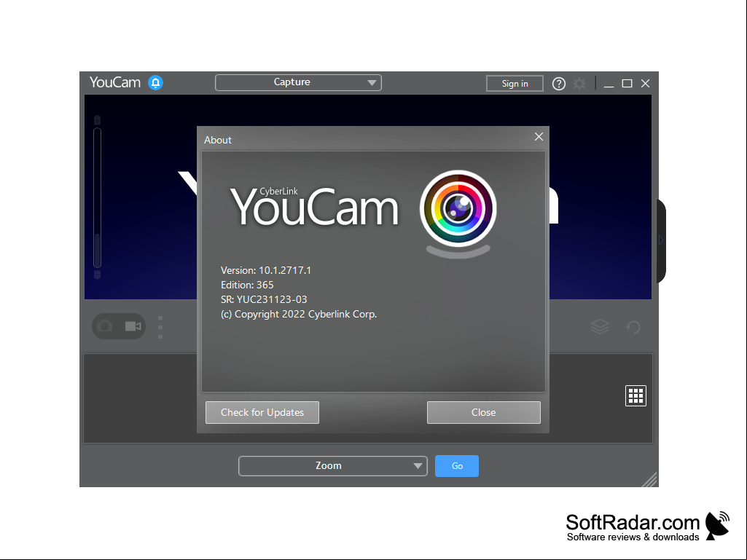Click the layers stack icon
The width and height of the screenshot is (747, 560).
tap(600, 327)
